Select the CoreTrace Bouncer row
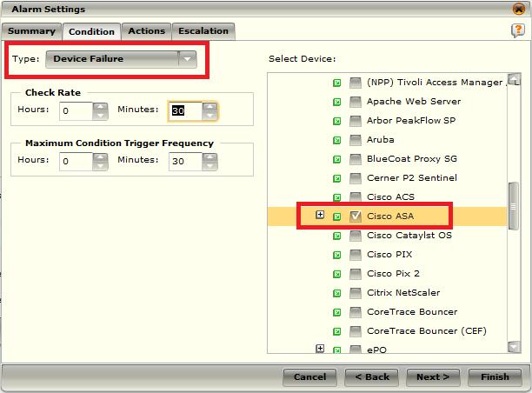 [387, 312]
